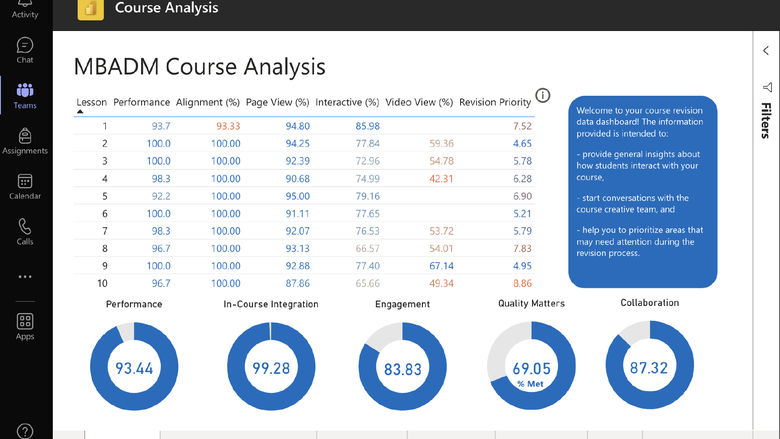Click the yellow Power BI app icon
The image size is (780, 439).
coord(91,9)
